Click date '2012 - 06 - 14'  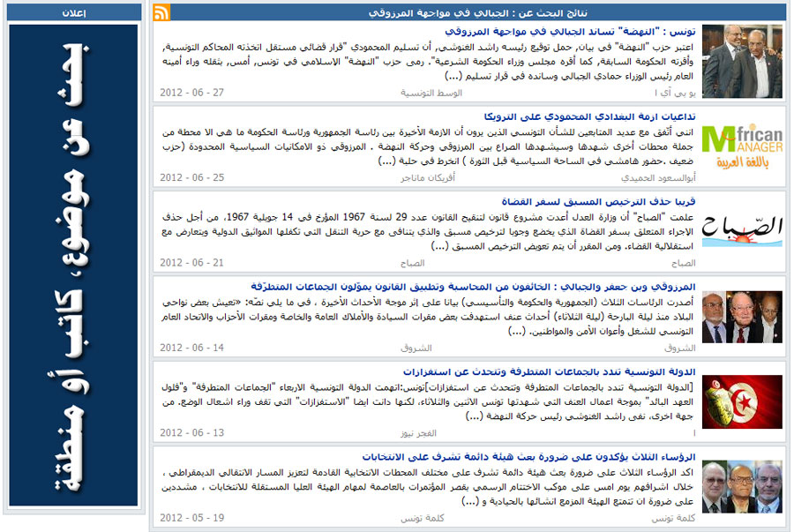click(x=192, y=348)
